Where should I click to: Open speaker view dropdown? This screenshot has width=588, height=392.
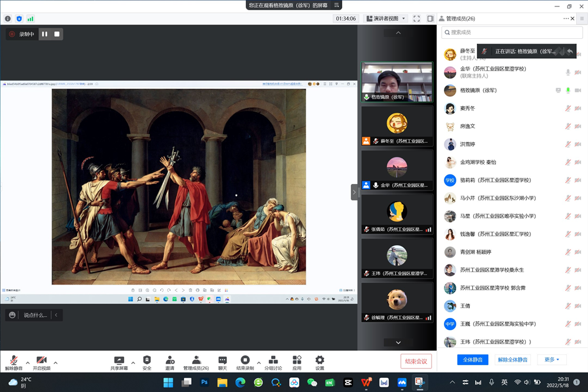[x=386, y=18]
